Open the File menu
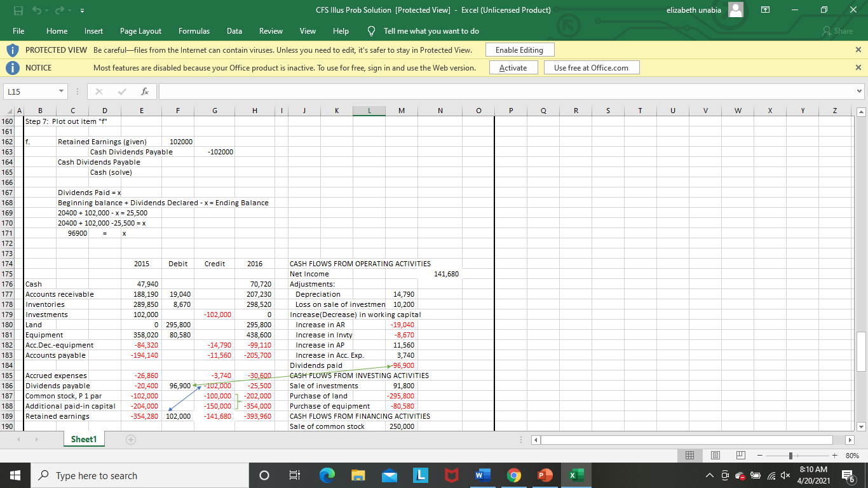 (18, 30)
